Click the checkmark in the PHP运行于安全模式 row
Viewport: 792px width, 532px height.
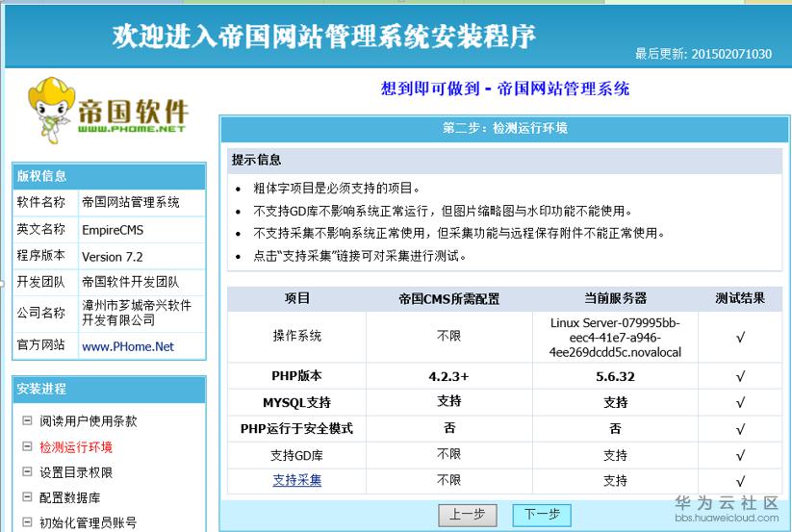pyautogui.click(x=740, y=429)
